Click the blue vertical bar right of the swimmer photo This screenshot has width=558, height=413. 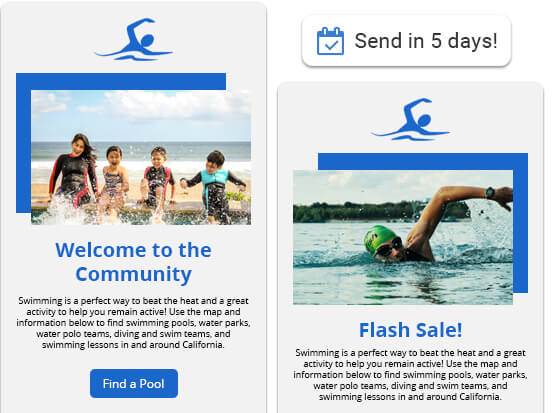tap(520, 231)
